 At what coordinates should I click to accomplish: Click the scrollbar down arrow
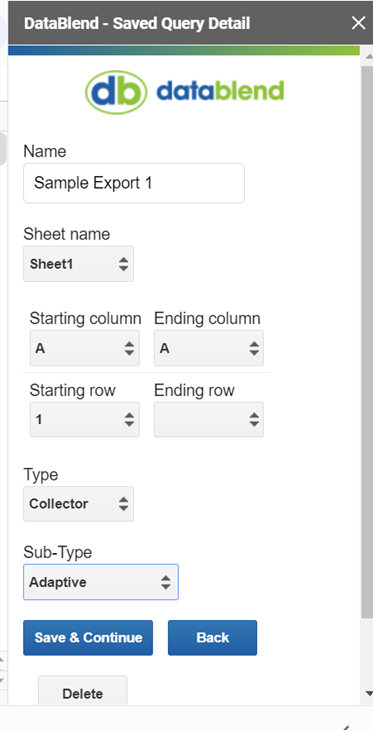coord(368,694)
